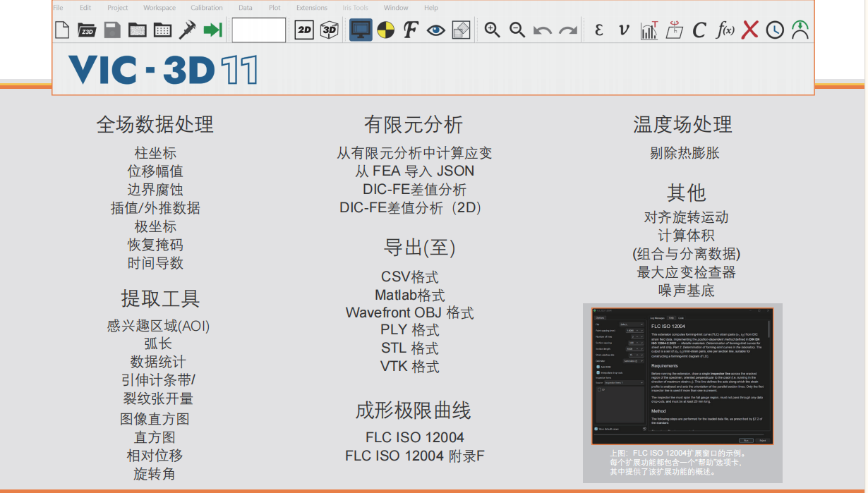Open the Workspace menu

point(159,8)
